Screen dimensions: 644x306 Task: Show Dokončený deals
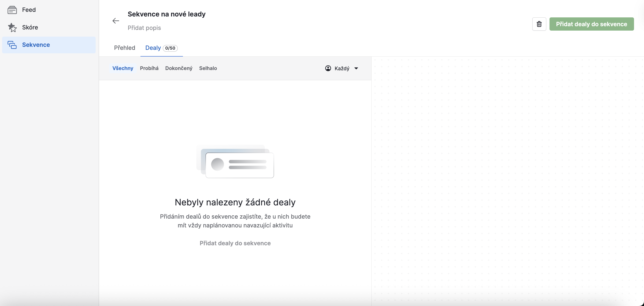179,68
